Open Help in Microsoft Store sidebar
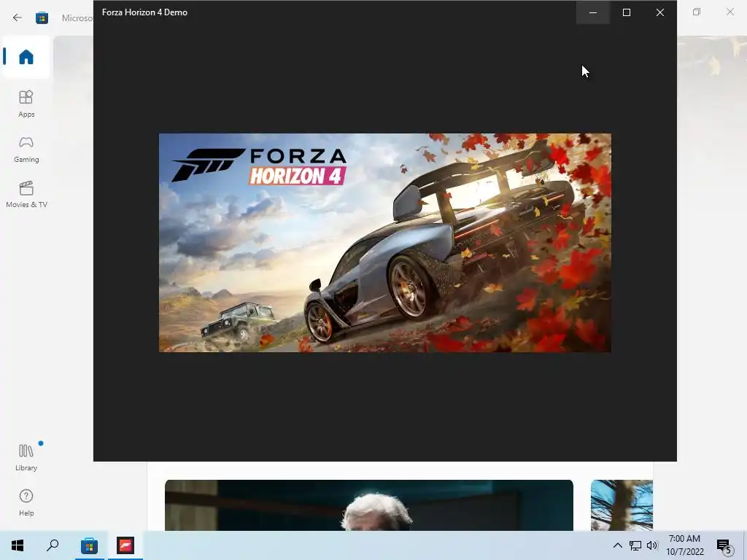 pos(26,502)
